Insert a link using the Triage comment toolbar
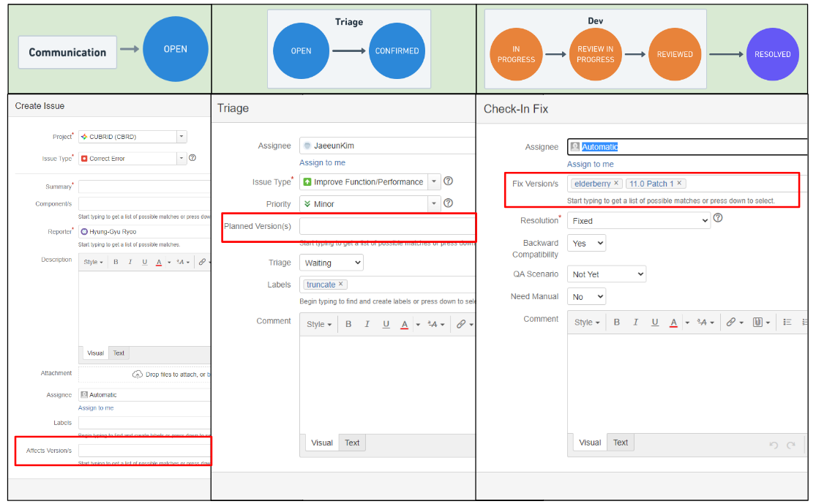 coord(460,324)
